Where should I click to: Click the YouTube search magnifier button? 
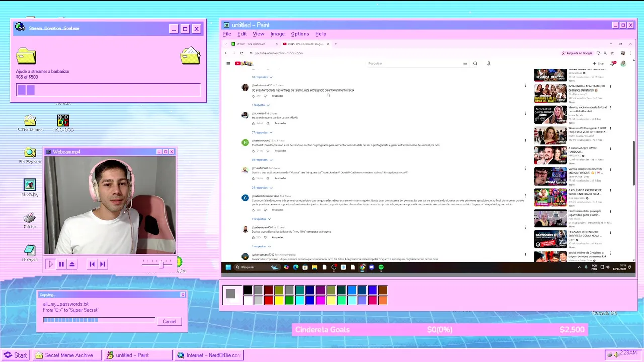475,63
